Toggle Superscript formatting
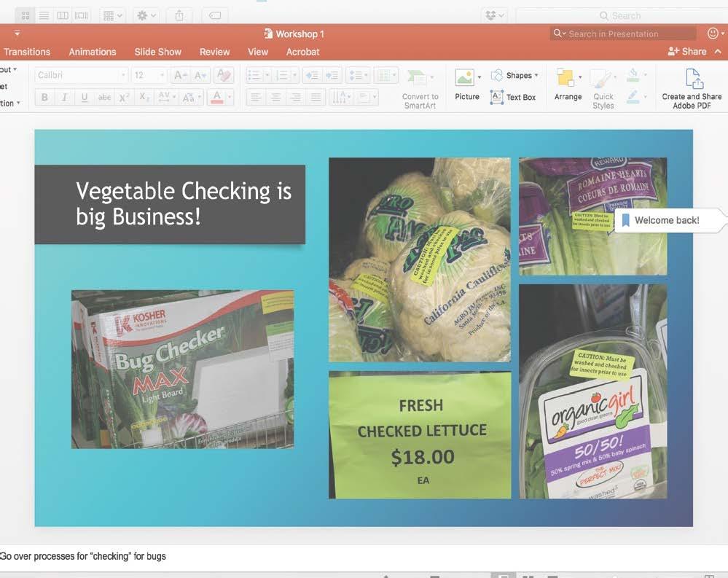The height and width of the screenshot is (578, 728). pos(124,98)
